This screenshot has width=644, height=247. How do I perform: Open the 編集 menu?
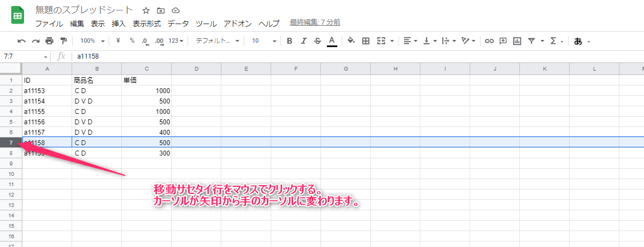[x=77, y=24]
